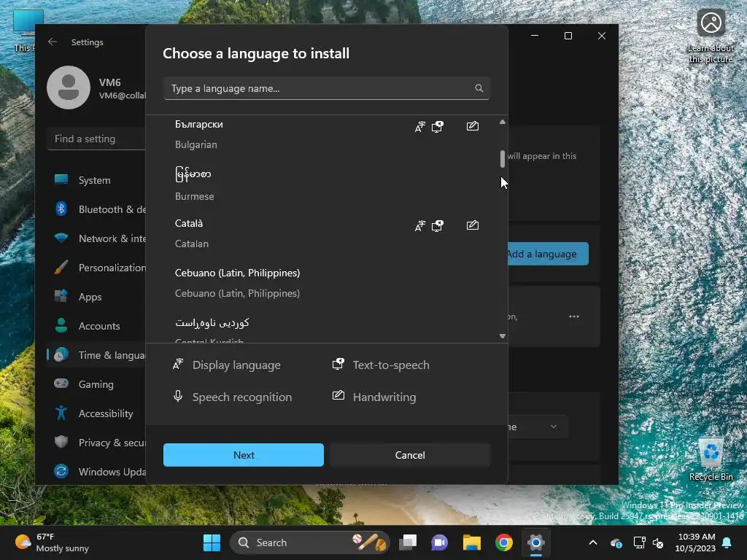Screen dimensions: 747x560
Task: Open the three-dots language options menu
Action: pos(574,316)
